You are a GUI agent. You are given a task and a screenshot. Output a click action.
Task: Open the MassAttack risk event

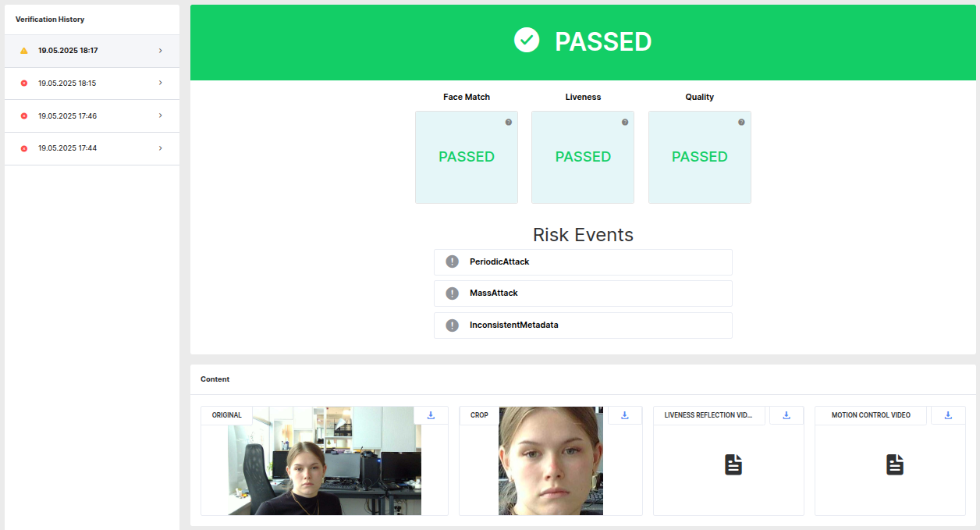point(583,293)
